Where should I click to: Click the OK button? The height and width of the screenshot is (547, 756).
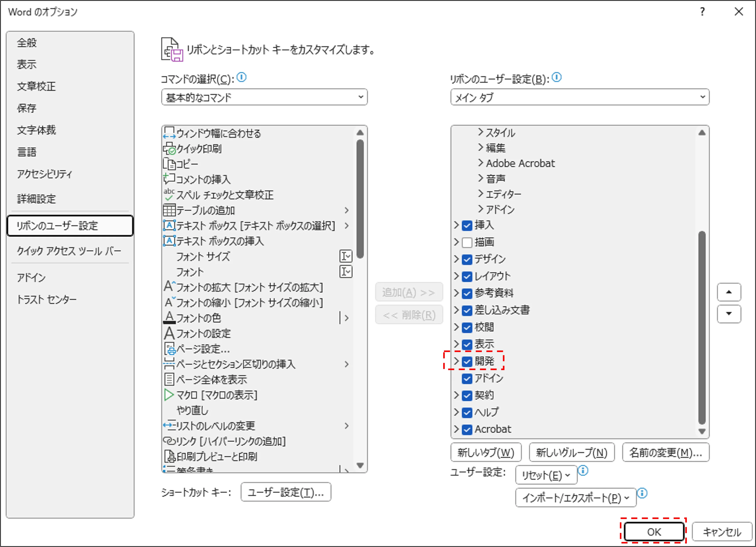tap(654, 532)
